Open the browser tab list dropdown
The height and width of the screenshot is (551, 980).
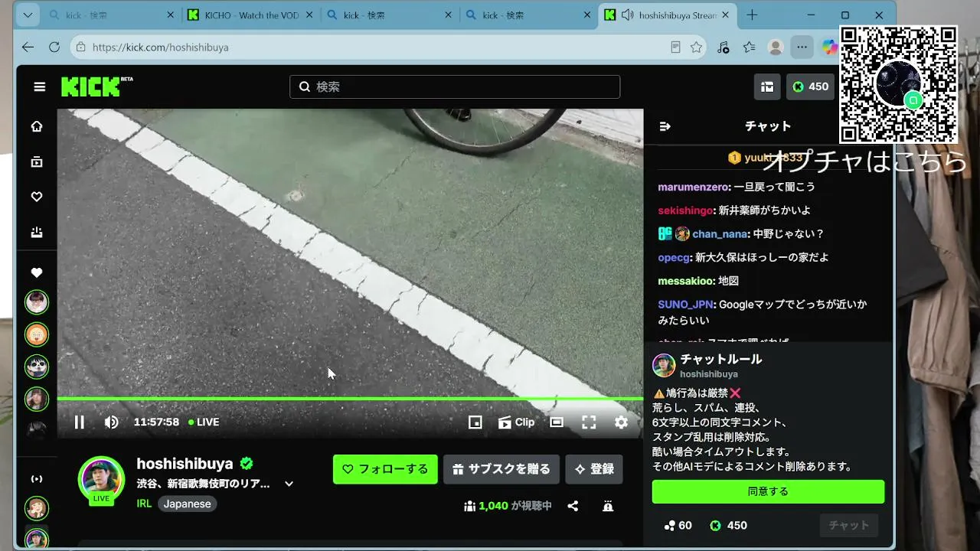(28, 15)
